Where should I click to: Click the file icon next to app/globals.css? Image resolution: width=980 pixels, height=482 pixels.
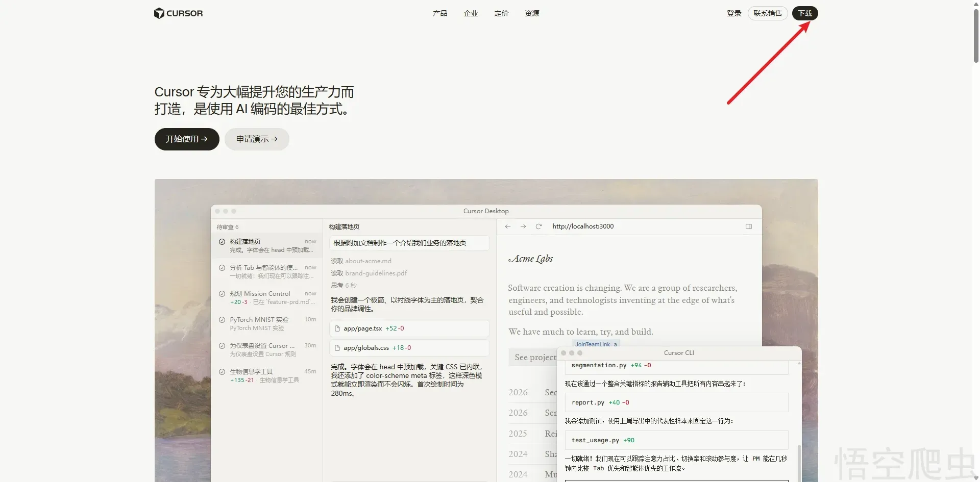337,348
